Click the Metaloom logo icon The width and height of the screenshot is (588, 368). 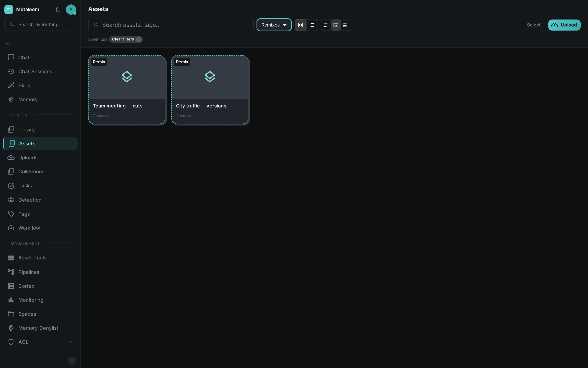point(9,10)
